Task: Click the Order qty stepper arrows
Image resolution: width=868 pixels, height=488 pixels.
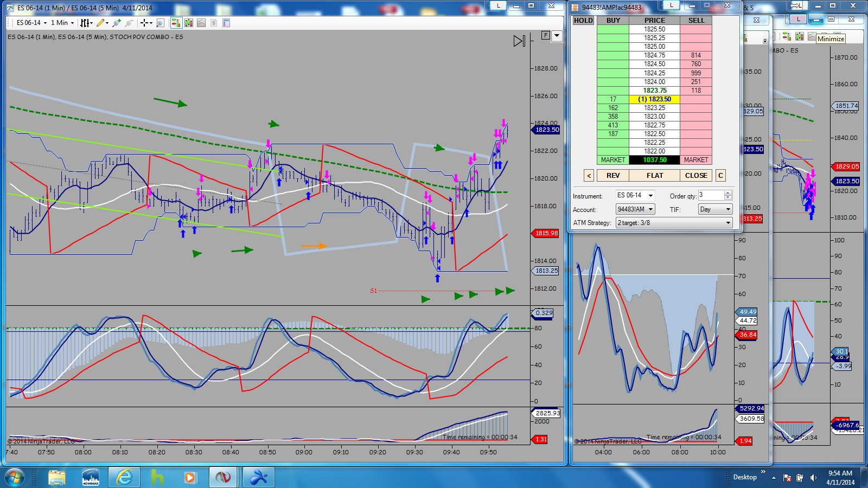Action: point(728,195)
